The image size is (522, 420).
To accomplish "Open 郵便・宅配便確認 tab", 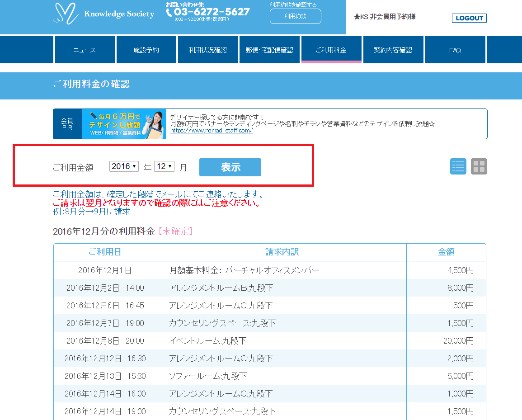I will (269, 50).
